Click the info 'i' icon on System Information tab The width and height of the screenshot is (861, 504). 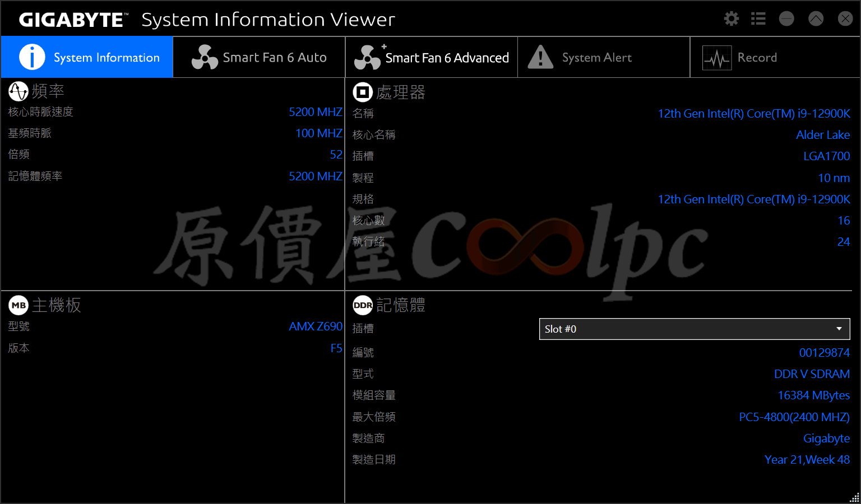pos(32,57)
